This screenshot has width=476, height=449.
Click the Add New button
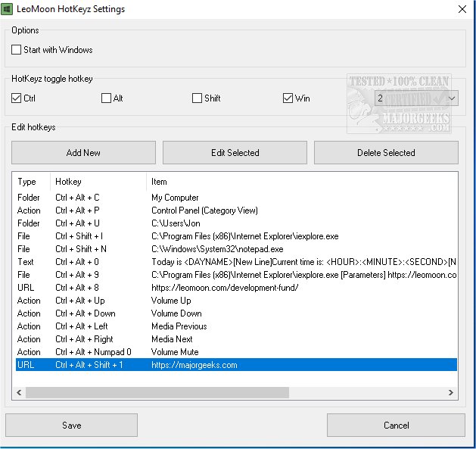point(83,152)
